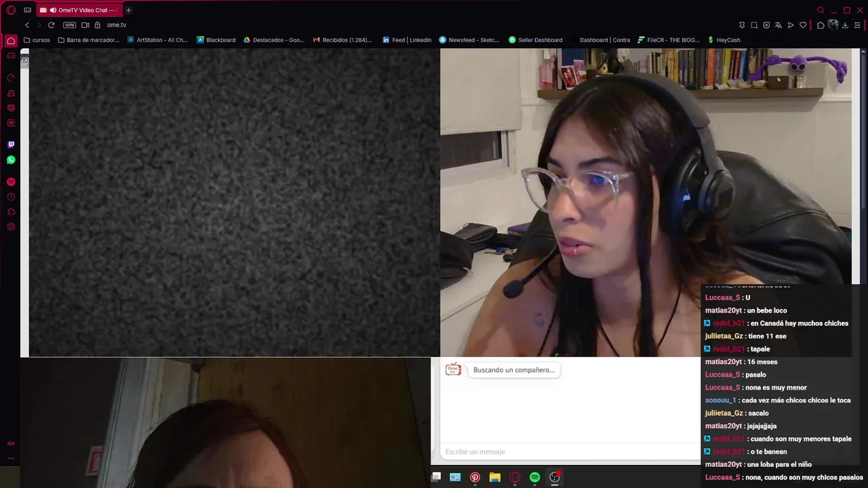Open the sidebar Twitch icon

[11, 144]
